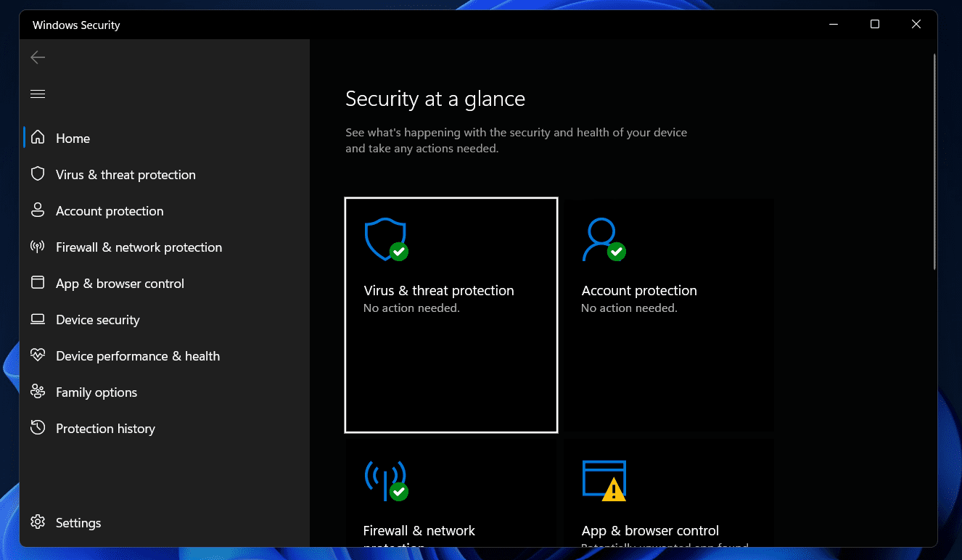View Protection history from the sidebar
The height and width of the screenshot is (560, 962).
click(x=105, y=428)
